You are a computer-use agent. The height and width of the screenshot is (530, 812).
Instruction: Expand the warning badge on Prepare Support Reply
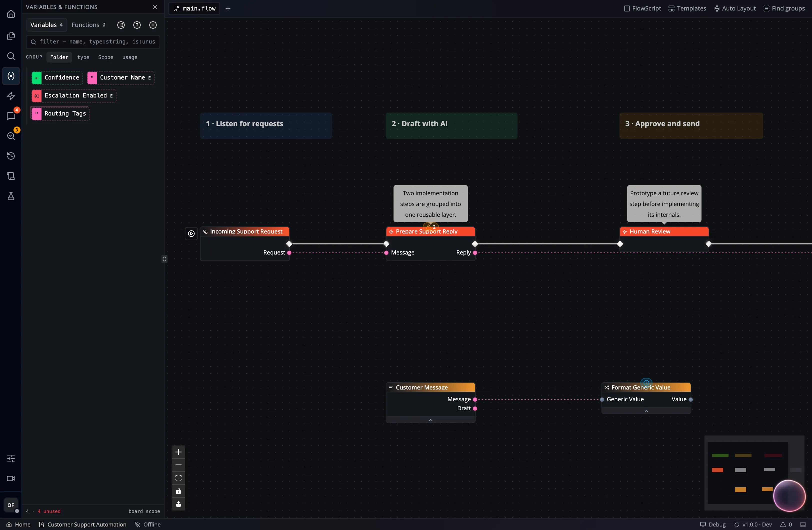point(430,226)
